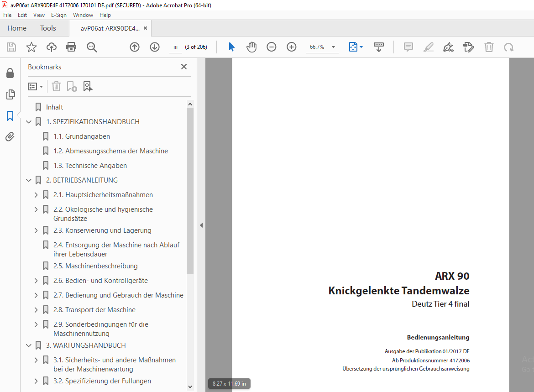The height and width of the screenshot is (392, 534).
Task: Activate the Selection arrow tool
Action: coord(231,47)
